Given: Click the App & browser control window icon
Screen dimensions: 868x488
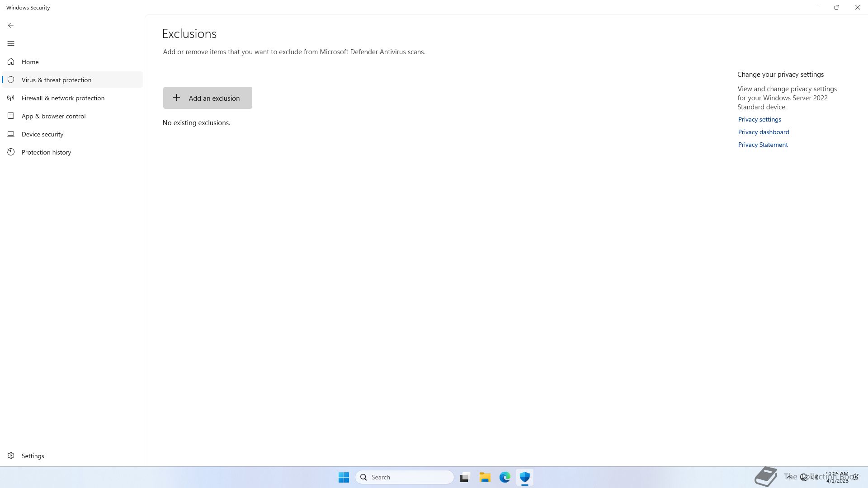Looking at the screenshot, I should (11, 116).
